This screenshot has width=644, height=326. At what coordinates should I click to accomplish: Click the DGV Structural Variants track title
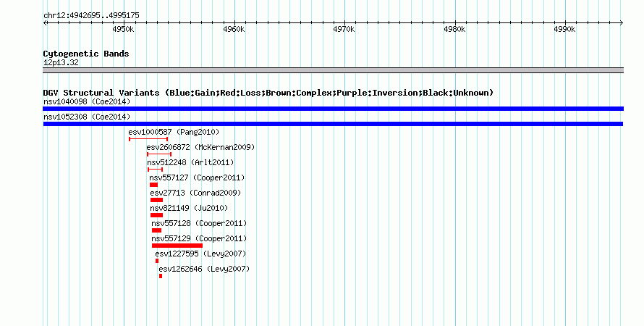pyautogui.click(x=268, y=93)
